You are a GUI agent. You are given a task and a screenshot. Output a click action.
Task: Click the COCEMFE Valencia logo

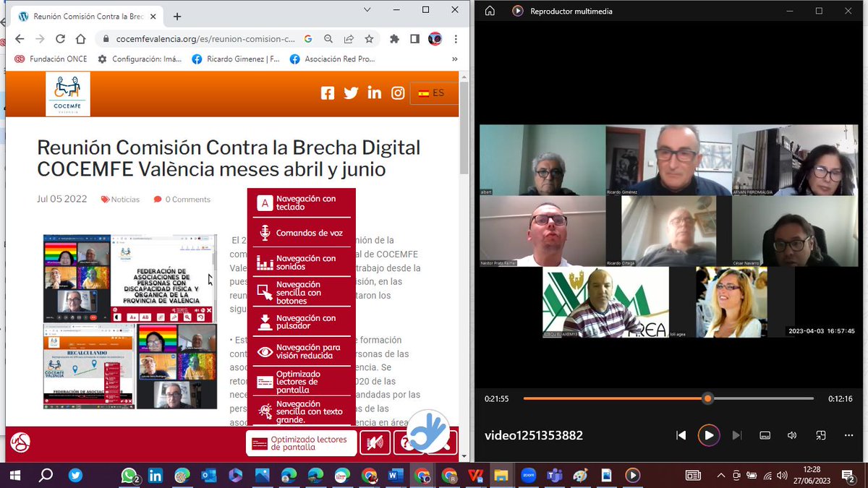(x=68, y=94)
